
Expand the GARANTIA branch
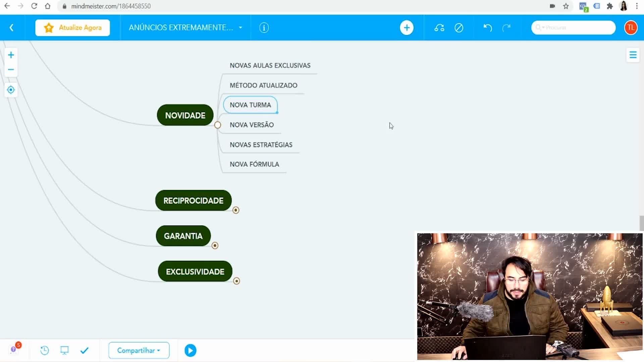point(215,246)
